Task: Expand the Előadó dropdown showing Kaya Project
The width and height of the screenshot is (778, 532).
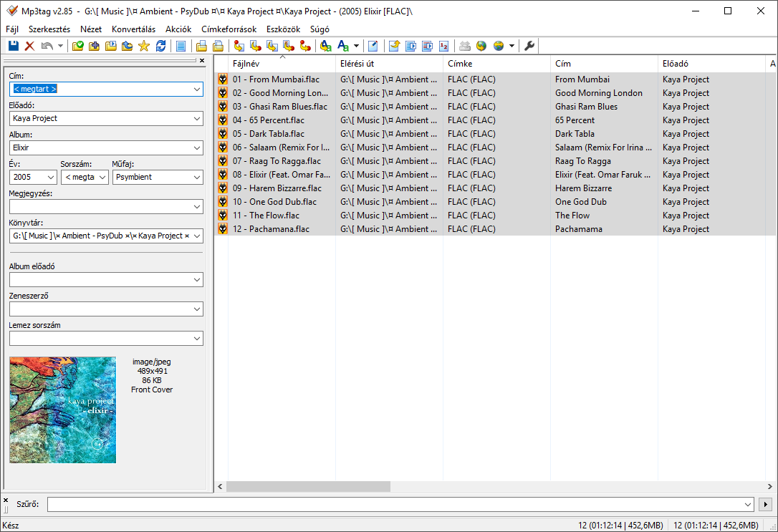Action: 196,118
